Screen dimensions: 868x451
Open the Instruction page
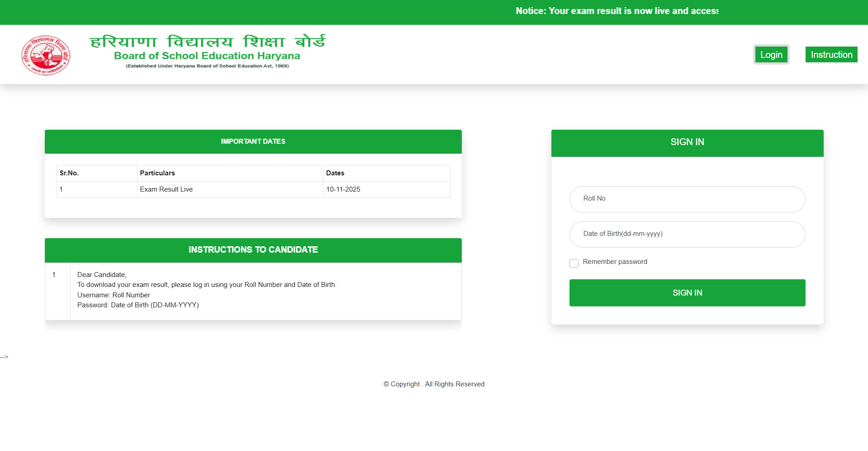831,55
